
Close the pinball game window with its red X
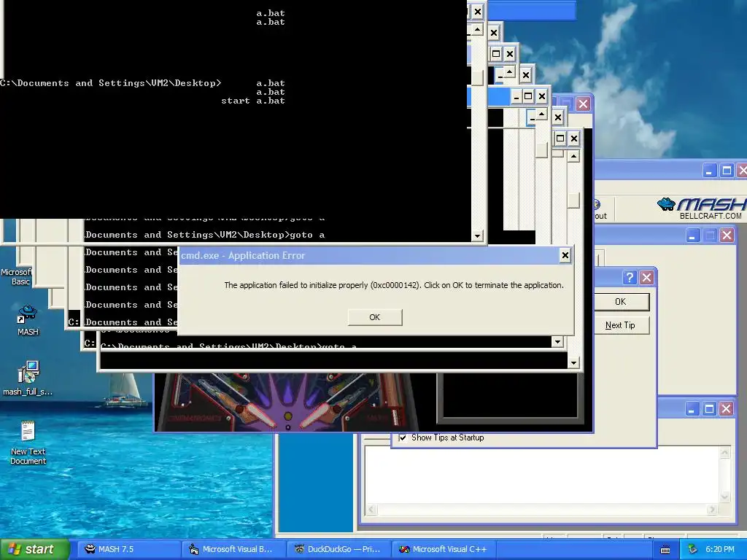click(583, 104)
